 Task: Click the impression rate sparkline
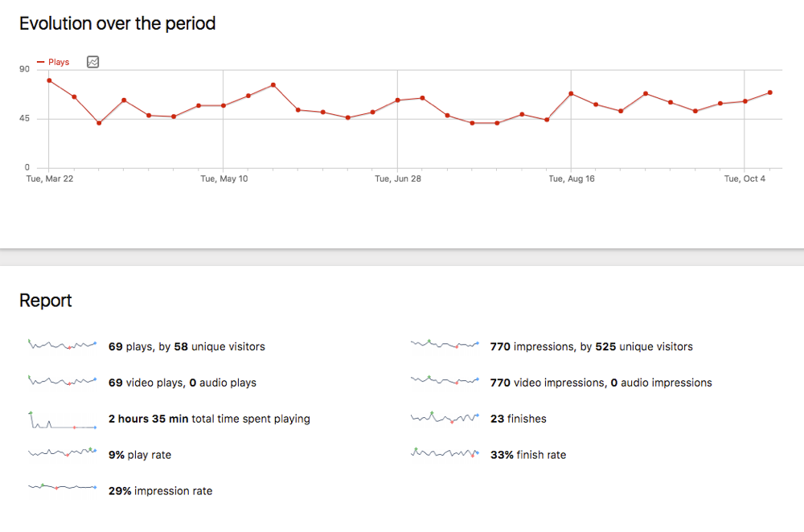(x=63, y=487)
